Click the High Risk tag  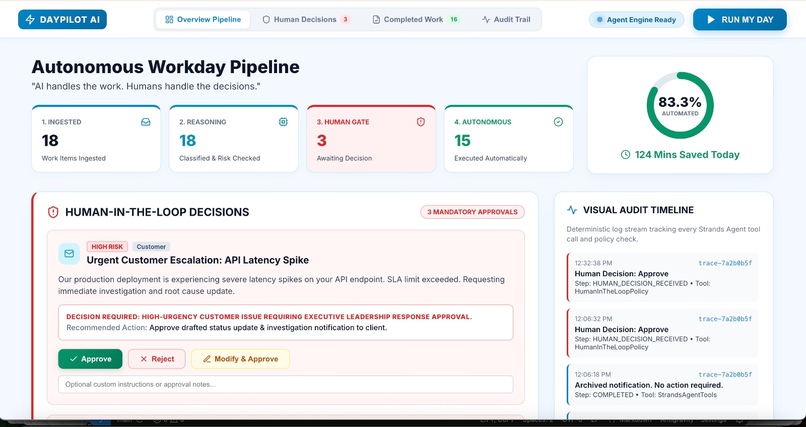pos(107,247)
